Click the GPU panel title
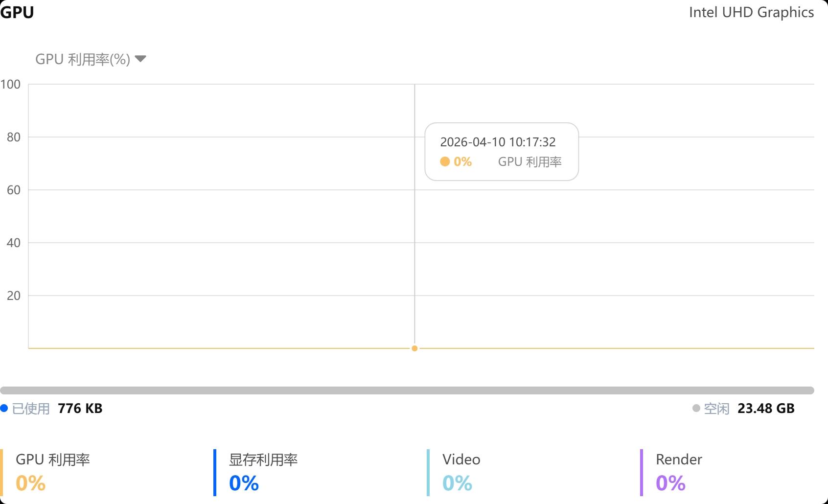 (x=17, y=12)
